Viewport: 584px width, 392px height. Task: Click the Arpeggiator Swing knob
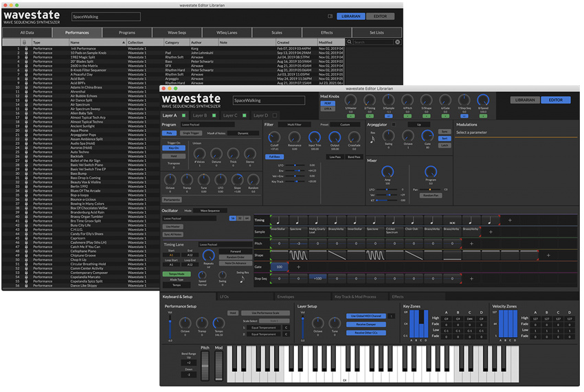[388, 136]
